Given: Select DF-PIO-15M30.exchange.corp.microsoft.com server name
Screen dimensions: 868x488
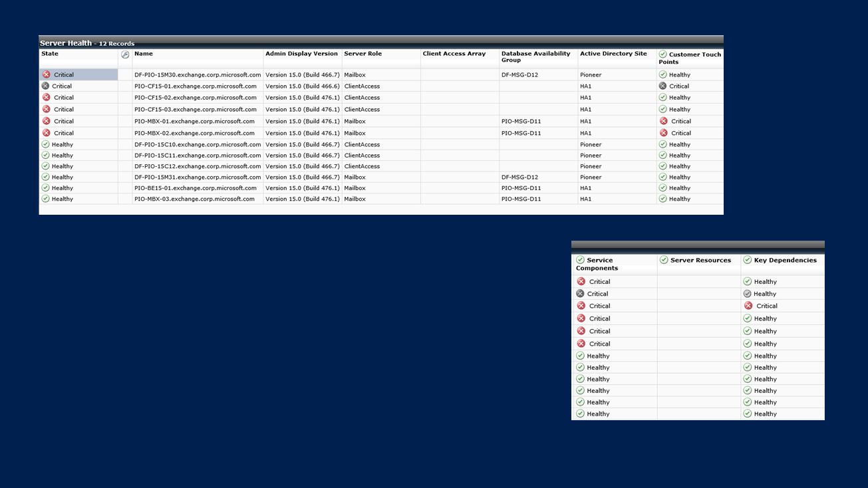Looking at the screenshot, I should click(x=198, y=74).
